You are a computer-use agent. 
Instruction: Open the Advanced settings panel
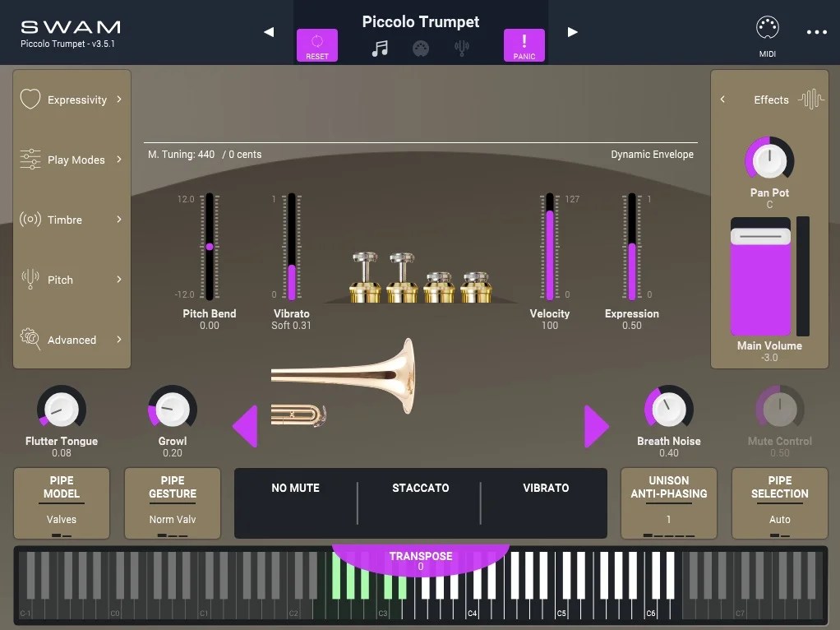(72, 340)
